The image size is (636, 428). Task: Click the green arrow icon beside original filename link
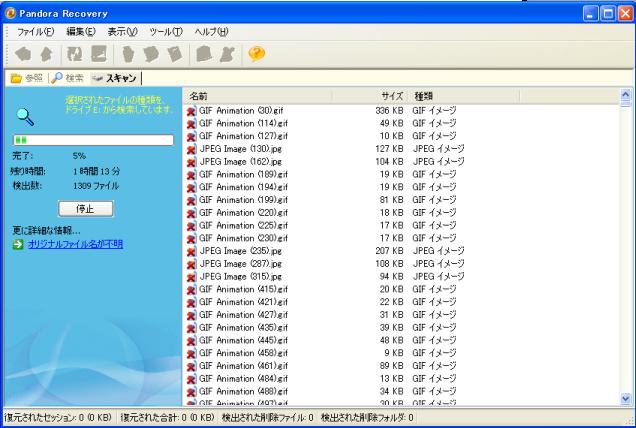click(x=18, y=244)
